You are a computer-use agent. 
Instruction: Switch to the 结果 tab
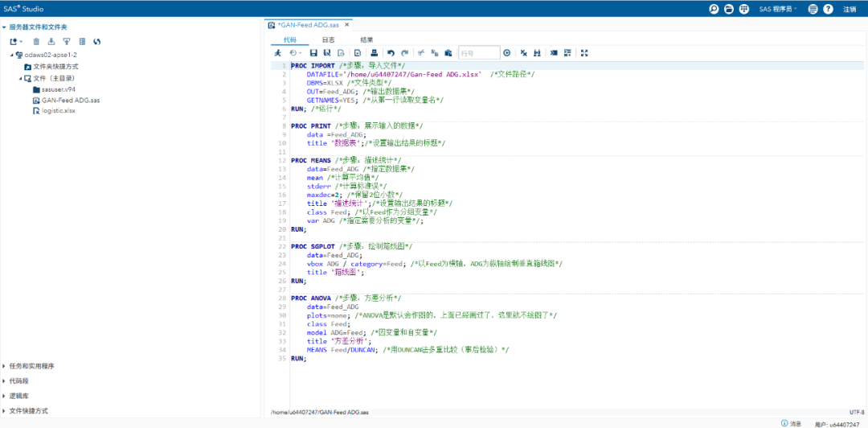pyautogui.click(x=366, y=39)
